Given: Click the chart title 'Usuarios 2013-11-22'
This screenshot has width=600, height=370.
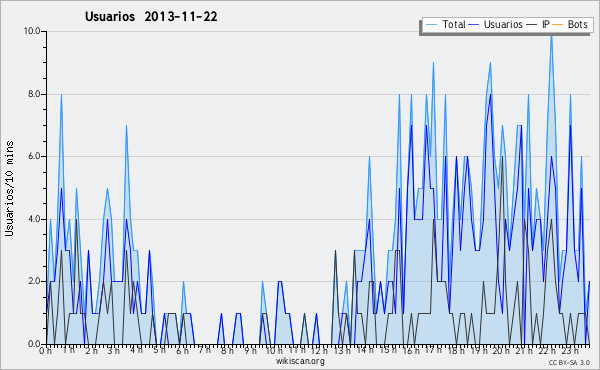Looking at the screenshot, I should click(151, 17).
